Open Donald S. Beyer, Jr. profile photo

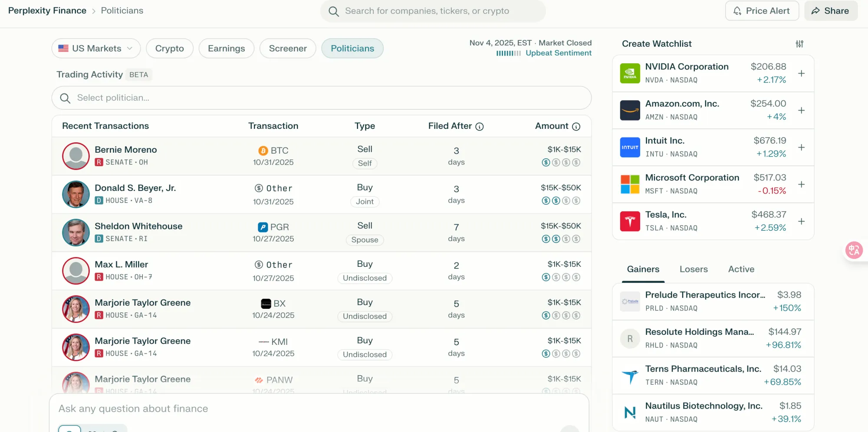(x=76, y=194)
